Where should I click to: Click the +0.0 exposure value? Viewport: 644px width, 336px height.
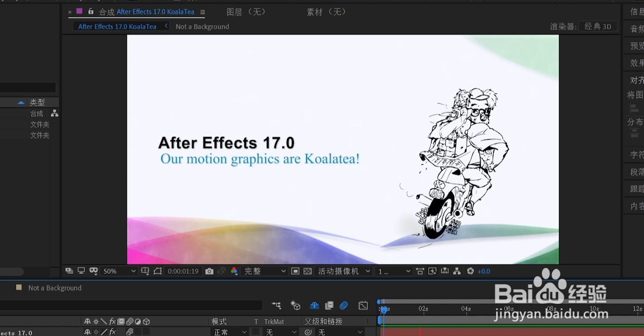tap(484, 271)
